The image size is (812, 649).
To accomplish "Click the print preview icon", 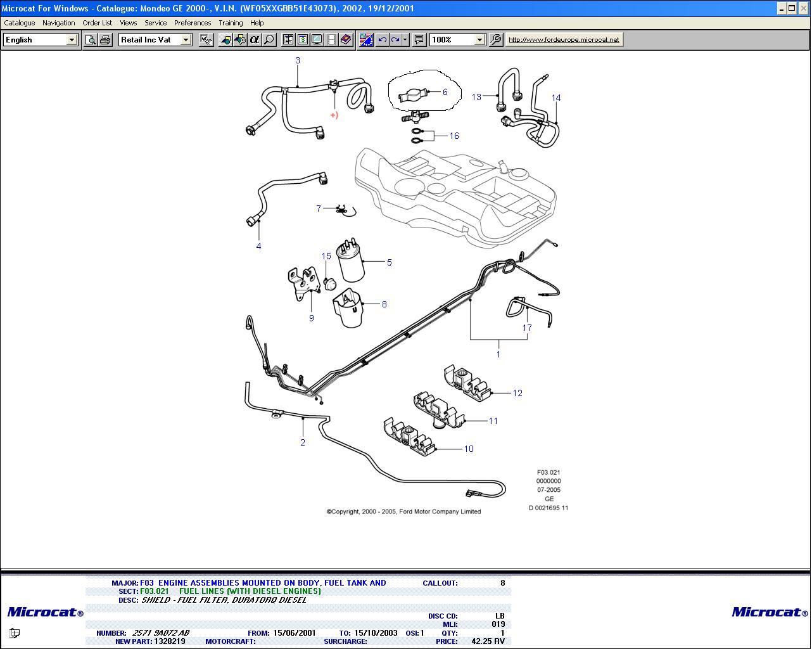I will tap(91, 40).
